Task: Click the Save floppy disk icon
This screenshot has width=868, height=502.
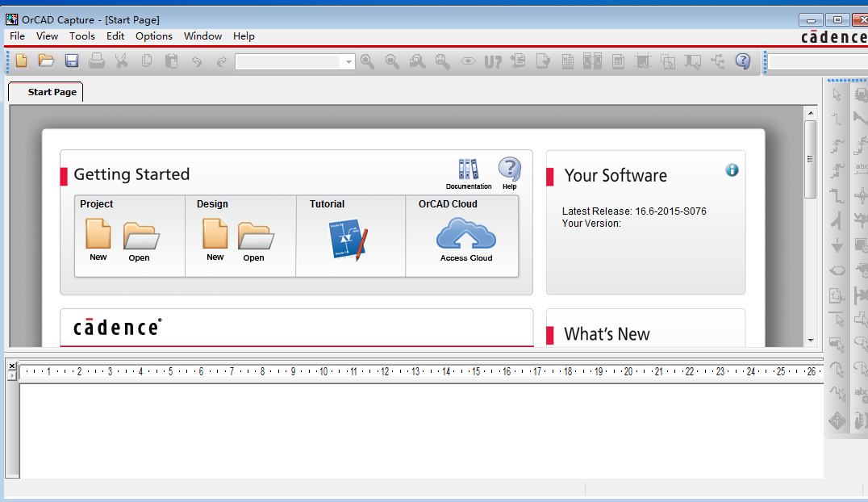Action: pyautogui.click(x=72, y=61)
